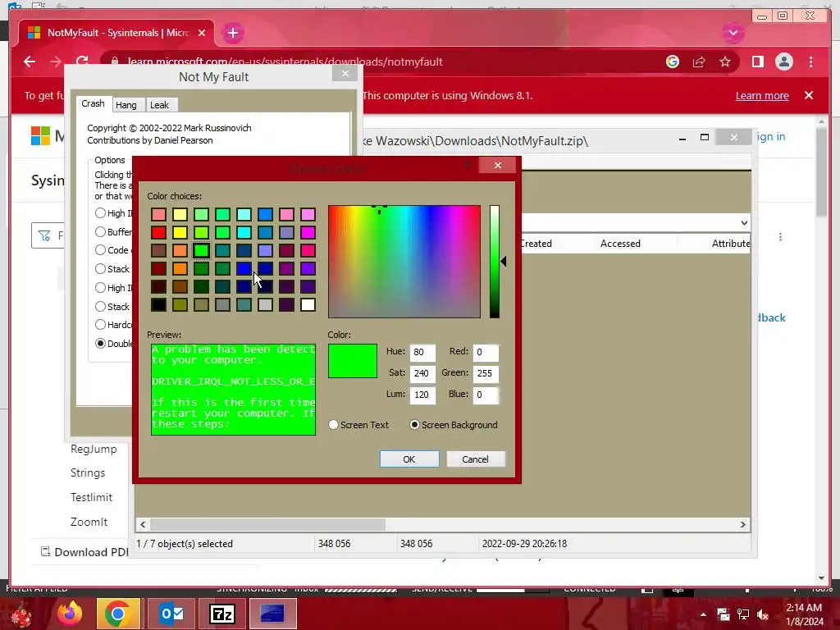
Task: Open the 7-Zip path dropdown arrow
Action: pyautogui.click(x=744, y=223)
